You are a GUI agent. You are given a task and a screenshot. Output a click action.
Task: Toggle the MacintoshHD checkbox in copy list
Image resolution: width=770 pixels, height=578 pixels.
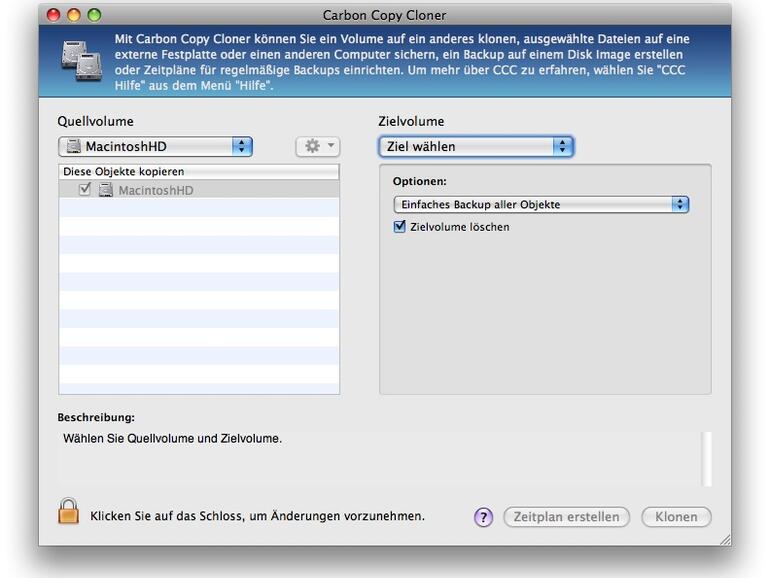tap(85, 189)
